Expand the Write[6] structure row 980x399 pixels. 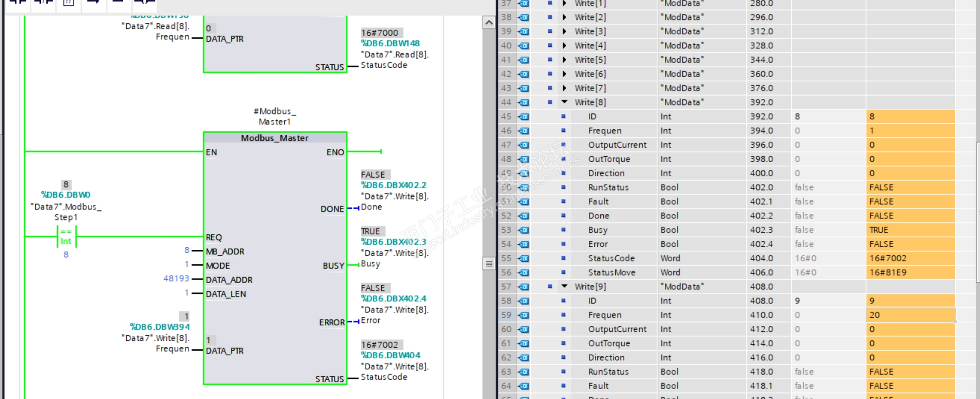pos(565,74)
